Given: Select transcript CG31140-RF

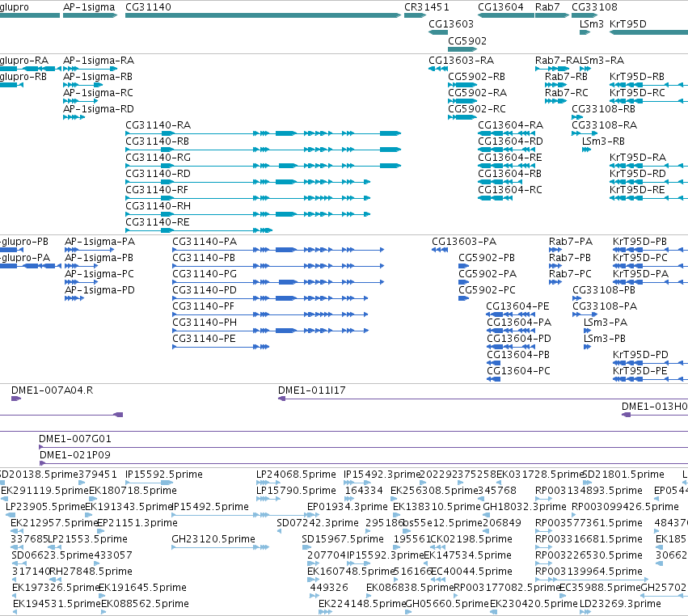Looking at the screenshot, I should click(248, 198).
